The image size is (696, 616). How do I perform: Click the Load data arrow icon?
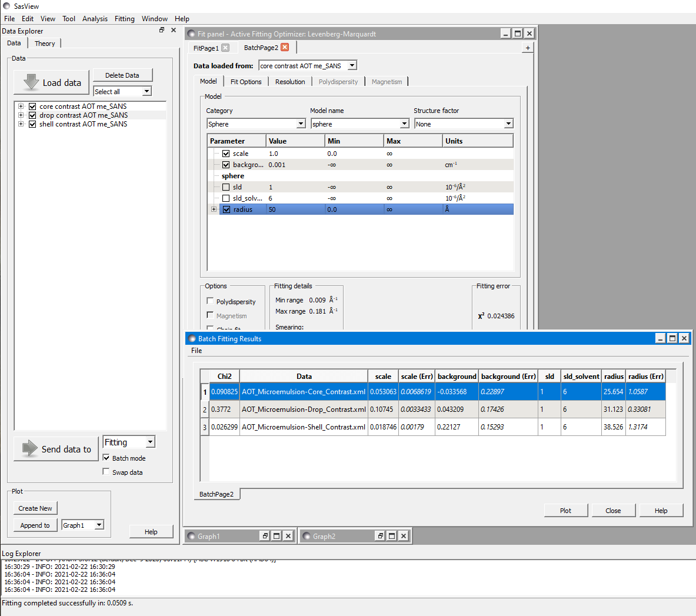point(29,82)
